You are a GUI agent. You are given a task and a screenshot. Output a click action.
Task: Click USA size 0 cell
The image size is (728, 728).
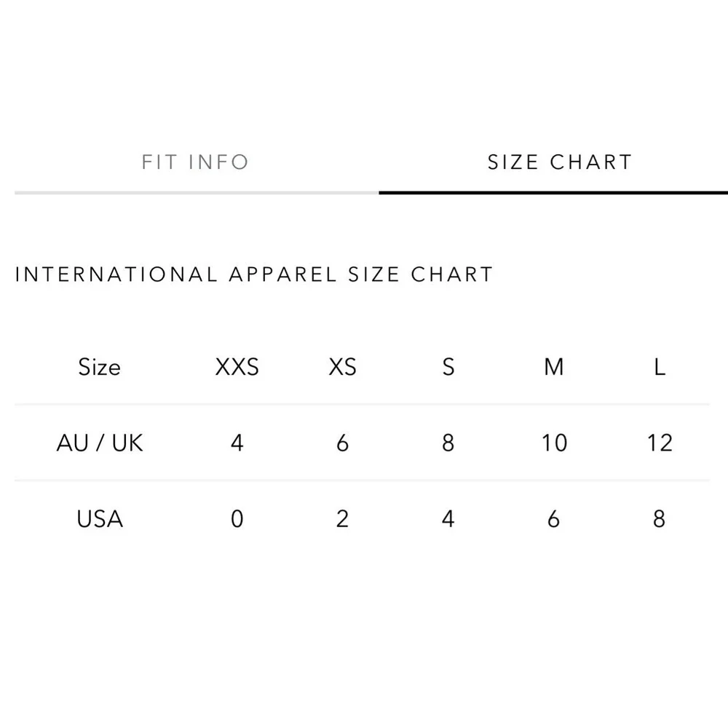(x=237, y=518)
